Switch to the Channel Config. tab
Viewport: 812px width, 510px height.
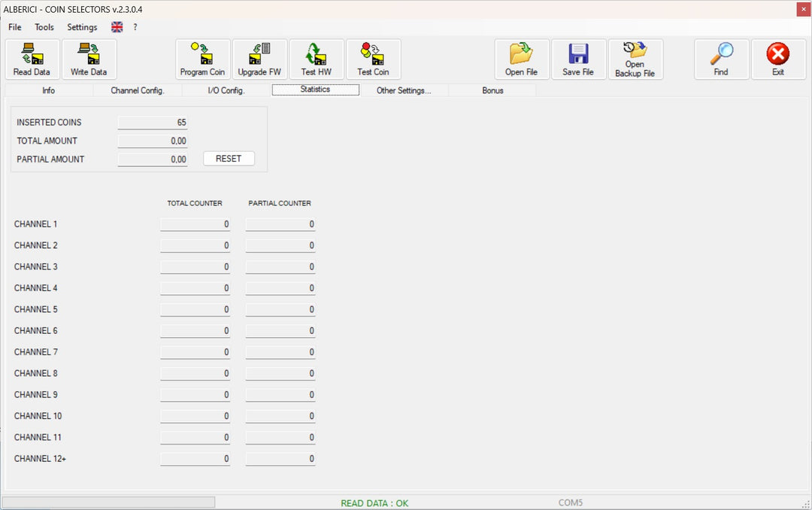tap(137, 90)
